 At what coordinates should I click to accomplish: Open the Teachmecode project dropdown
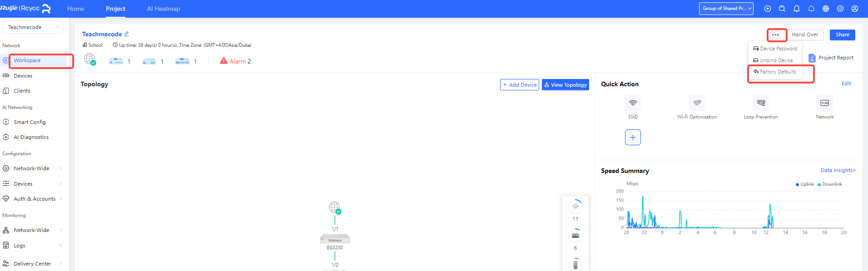[x=33, y=27]
